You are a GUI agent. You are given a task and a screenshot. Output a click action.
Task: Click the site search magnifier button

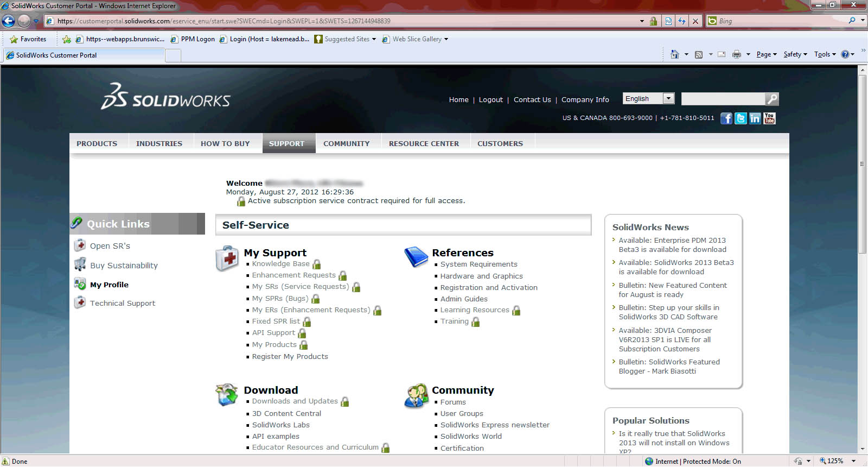(x=772, y=99)
